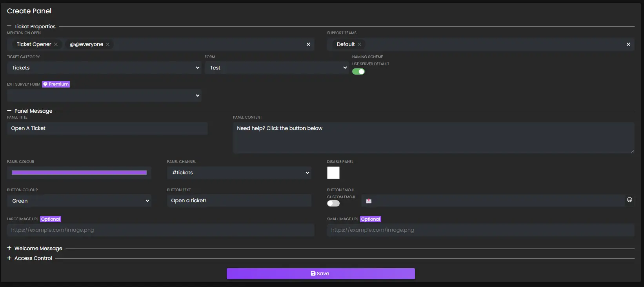Open the Panel Channel dropdown
The width and height of the screenshot is (644, 287).
(239, 173)
